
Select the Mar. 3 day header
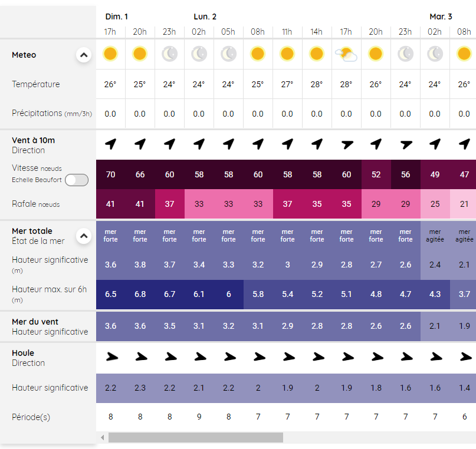coord(441,16)
